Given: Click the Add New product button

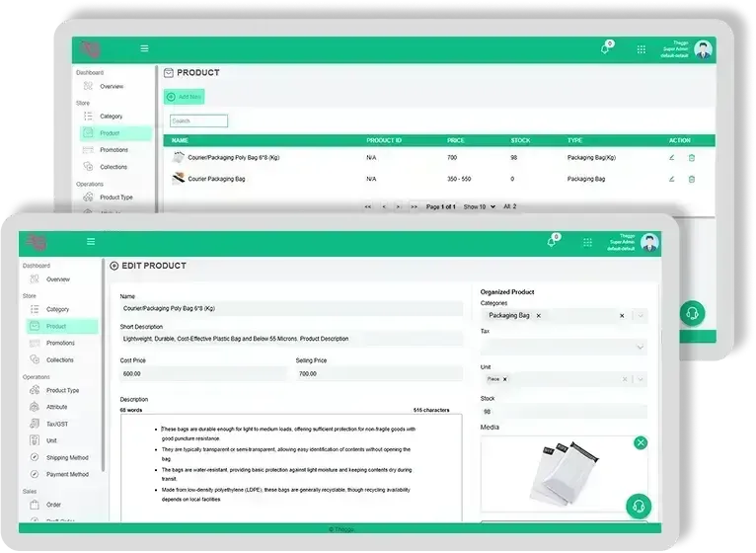Looking at the screenshot, I should [x=184, y=97].
